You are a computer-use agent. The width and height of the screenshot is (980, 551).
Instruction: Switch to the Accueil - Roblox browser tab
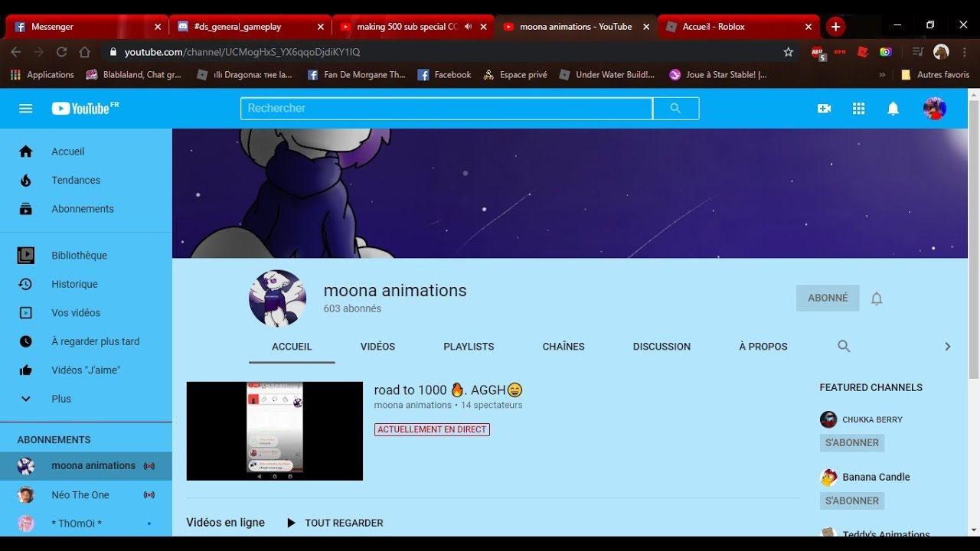(x=739, y=27)
